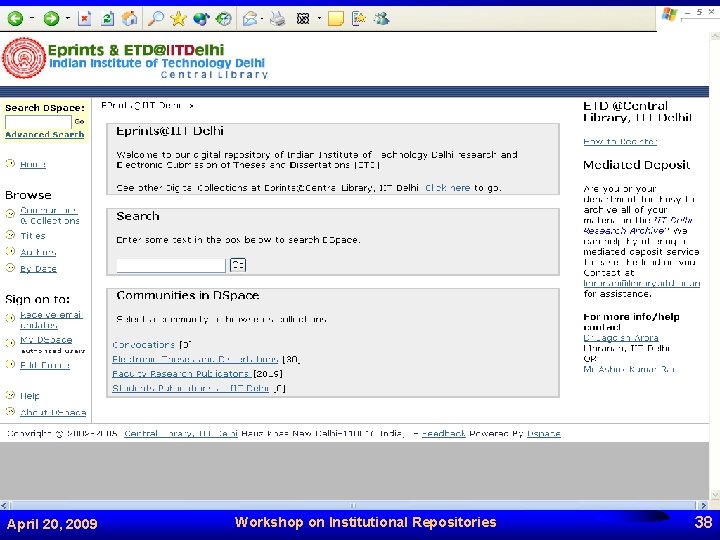Viewport: 720px width, 540px height.
Task: Print the page with the printer icon
Action: [277, 19]
